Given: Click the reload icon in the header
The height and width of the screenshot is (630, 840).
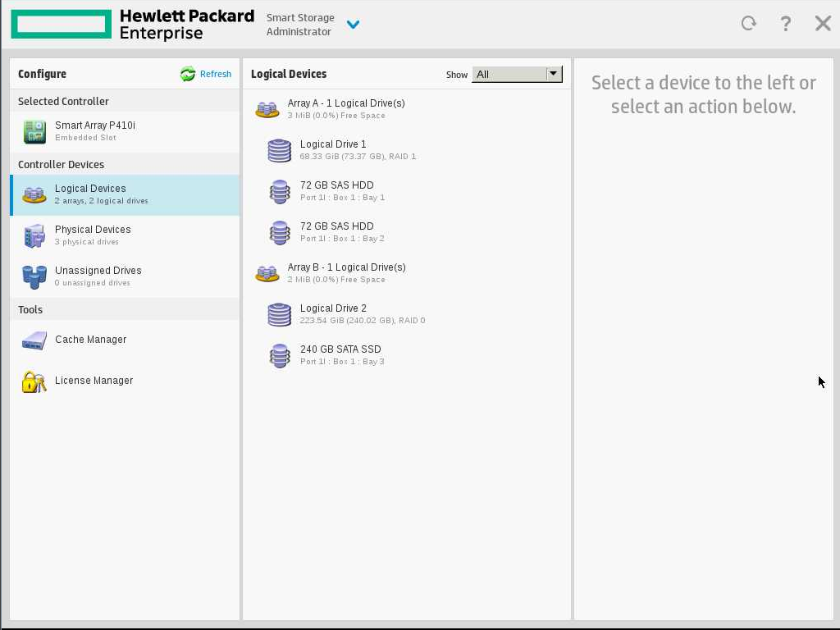Looking at the screenshot, I should 748,23.
